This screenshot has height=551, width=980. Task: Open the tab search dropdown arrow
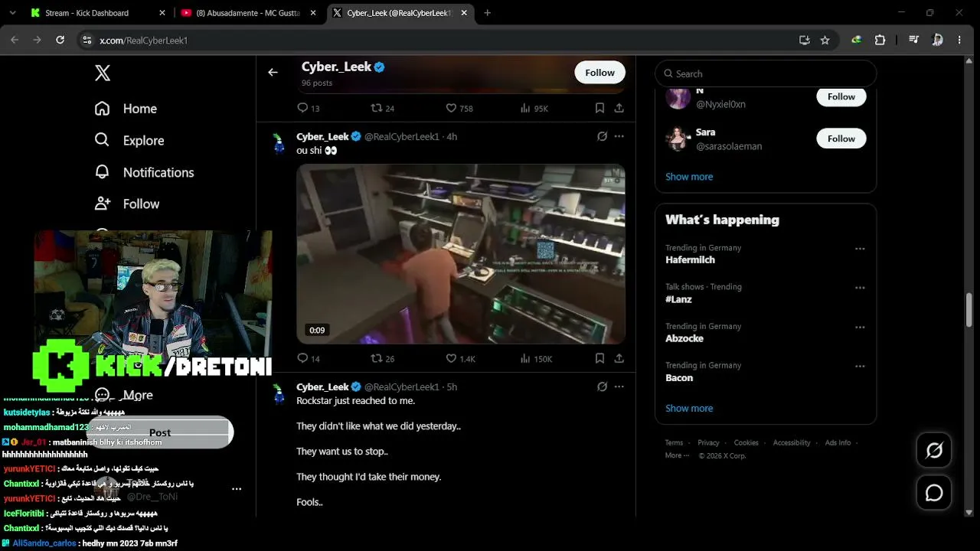(12, 13)
